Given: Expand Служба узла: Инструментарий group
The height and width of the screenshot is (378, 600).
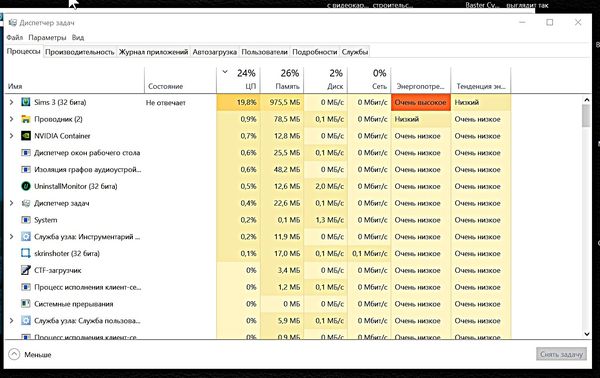Looking at the screenshot, I should point(11,237).
